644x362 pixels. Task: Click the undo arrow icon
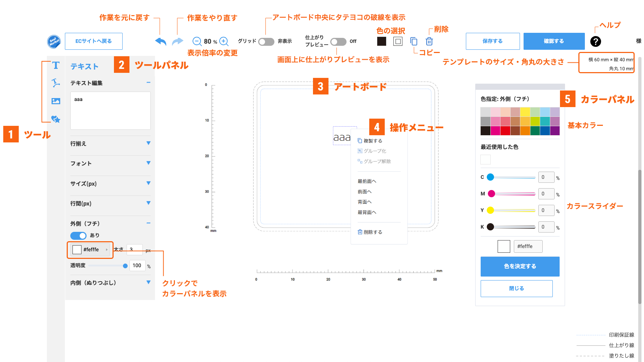pyautogui.click(x=160, y=41)
